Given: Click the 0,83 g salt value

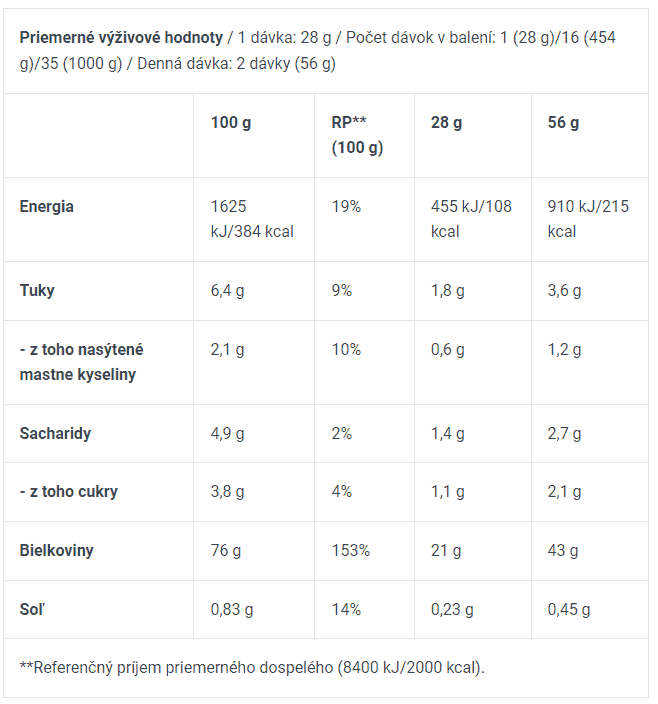Looking at the screenshot, I should pos(232,609).
